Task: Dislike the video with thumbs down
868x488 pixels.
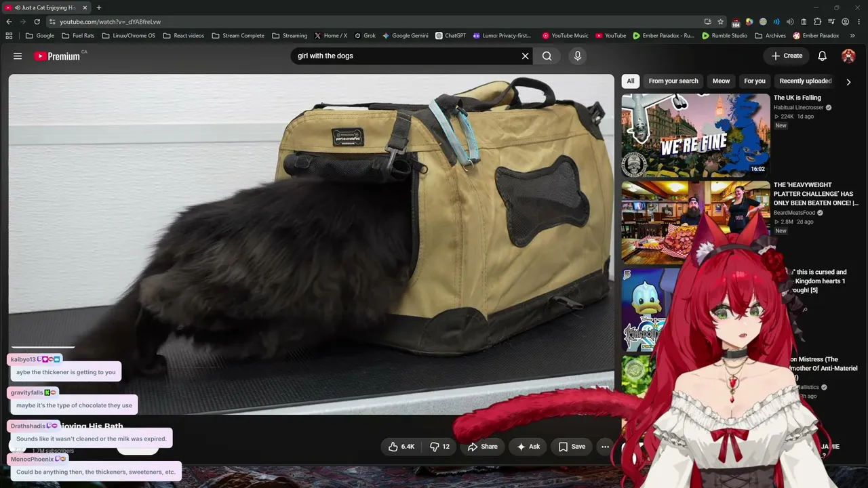Action: (x=439, y=447)
